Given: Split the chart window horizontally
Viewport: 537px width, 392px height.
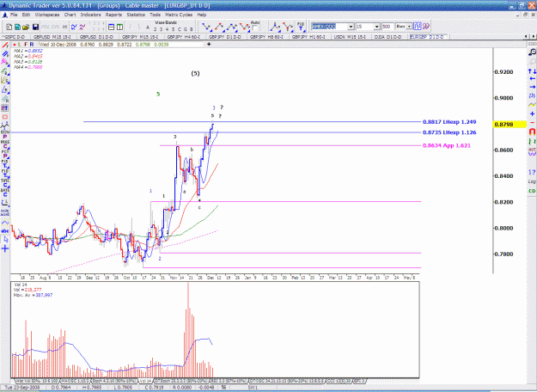Looking at the screenshot, I should coord(112,27).
